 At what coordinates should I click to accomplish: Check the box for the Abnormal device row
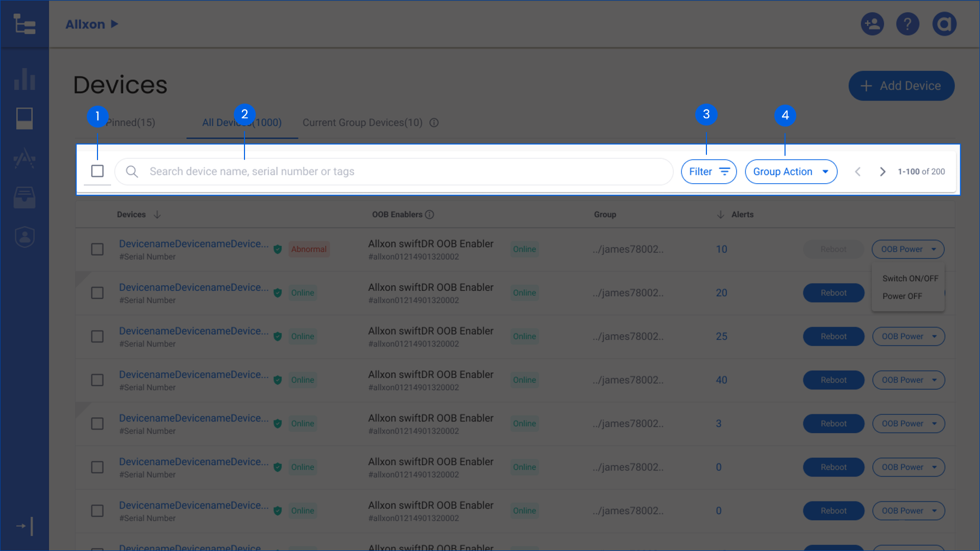tap(97, 249)
